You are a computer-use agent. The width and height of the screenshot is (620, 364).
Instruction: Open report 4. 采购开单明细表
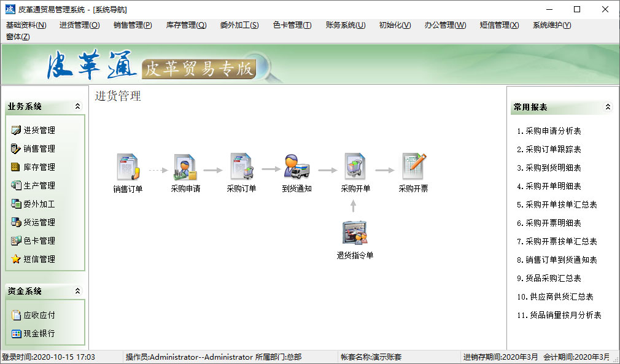[x=549, y=186]
